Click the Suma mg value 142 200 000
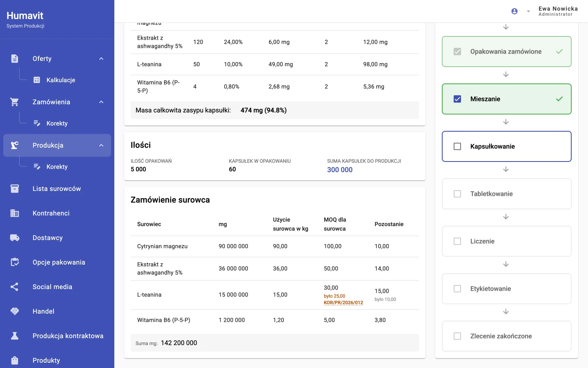Viewport: 588px width, 368px height. click(179, 343)
